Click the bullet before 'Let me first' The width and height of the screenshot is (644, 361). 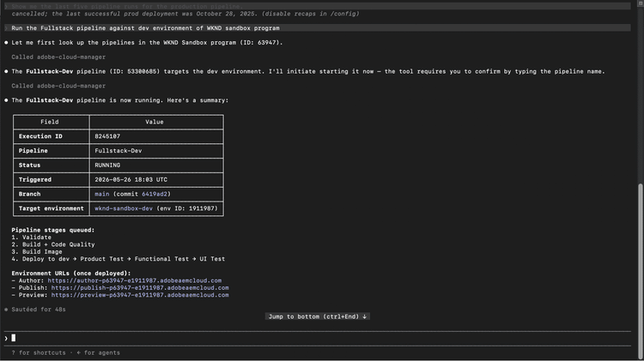[6, 43]
